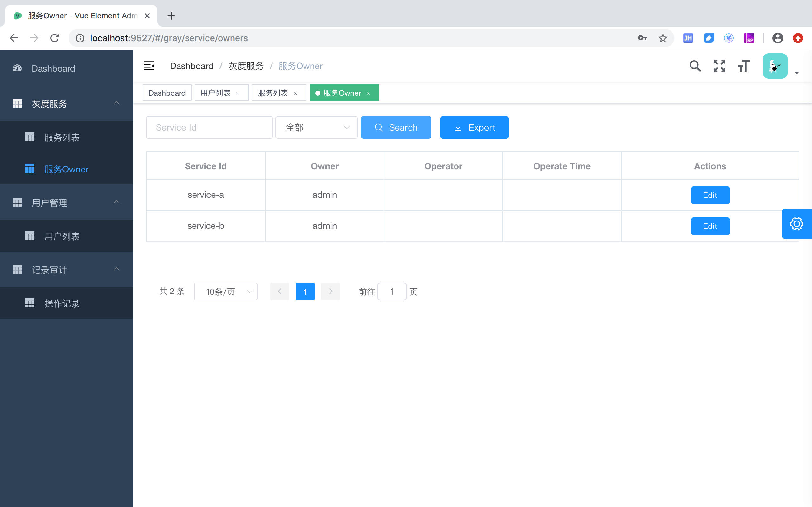Expand the 用户管理 menu section

pos(66,203)
